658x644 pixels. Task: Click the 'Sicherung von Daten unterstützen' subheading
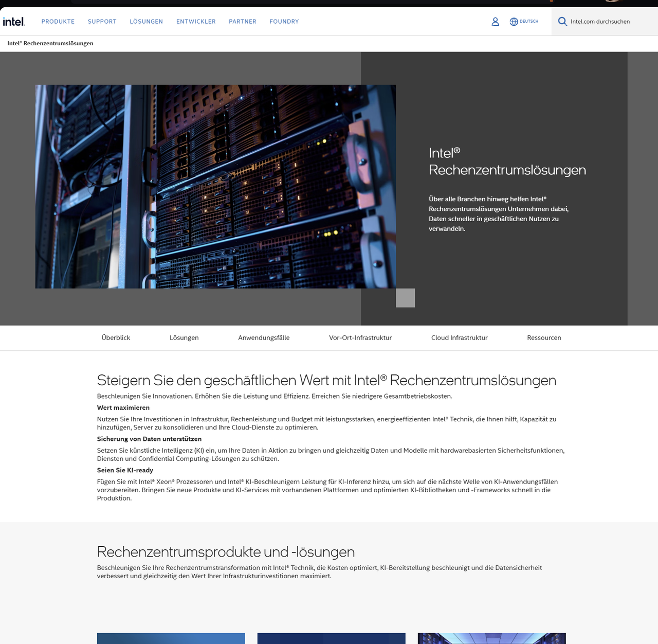[x=149, y=439]
